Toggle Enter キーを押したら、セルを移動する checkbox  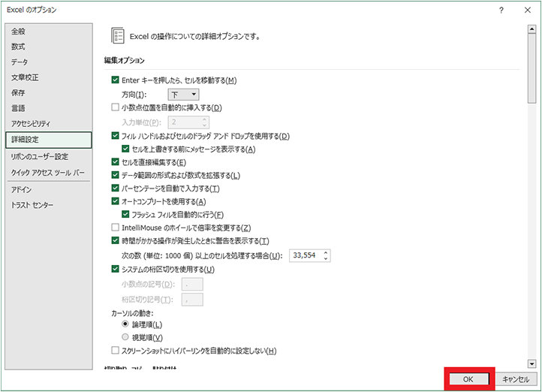tap(115, 80)
